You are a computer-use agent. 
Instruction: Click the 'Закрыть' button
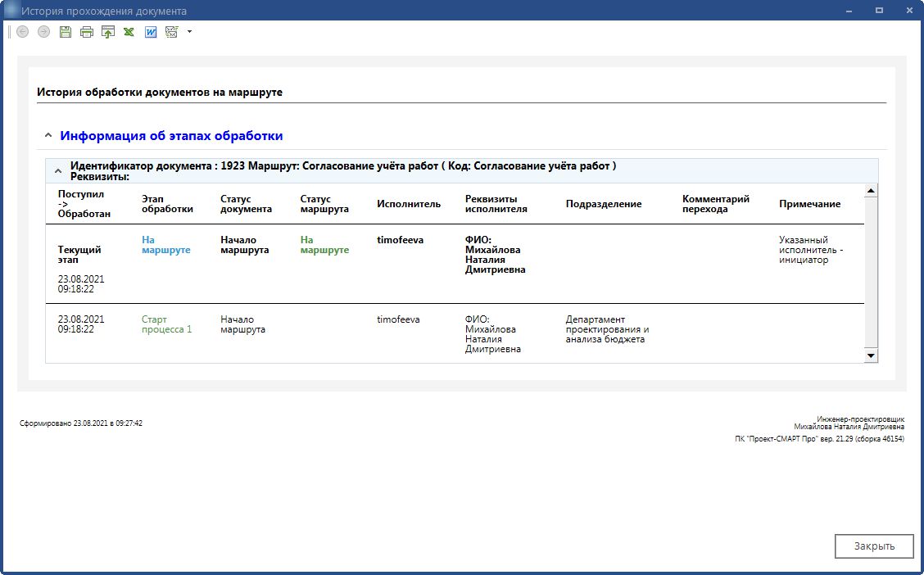873,546
